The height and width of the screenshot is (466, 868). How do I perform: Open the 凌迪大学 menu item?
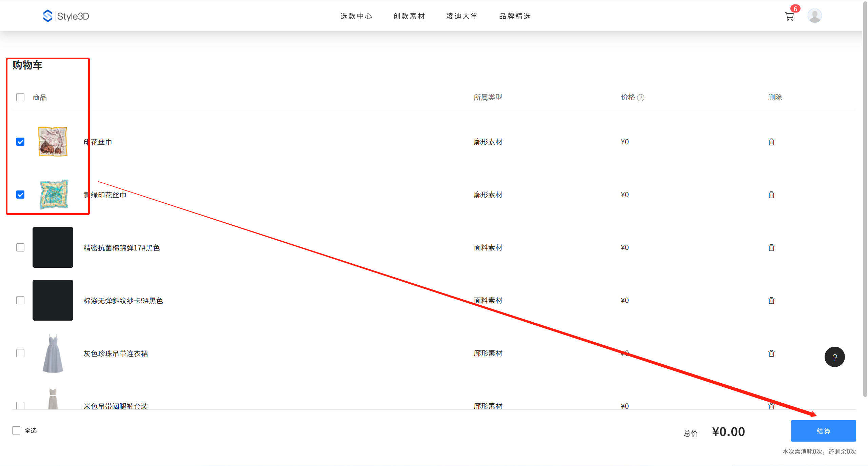tap(462, 16)
